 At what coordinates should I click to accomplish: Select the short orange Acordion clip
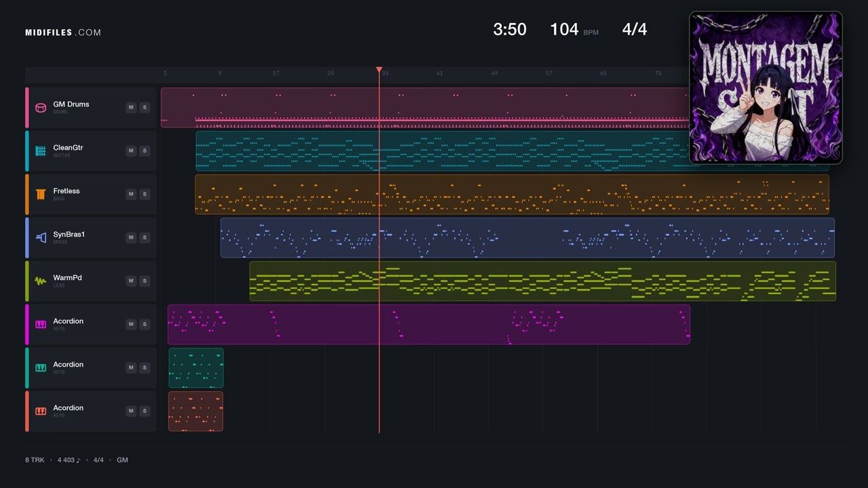(x=196, y=411)
